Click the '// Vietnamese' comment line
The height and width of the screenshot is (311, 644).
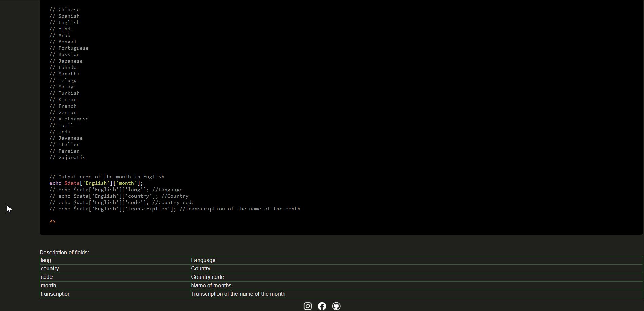69,119
